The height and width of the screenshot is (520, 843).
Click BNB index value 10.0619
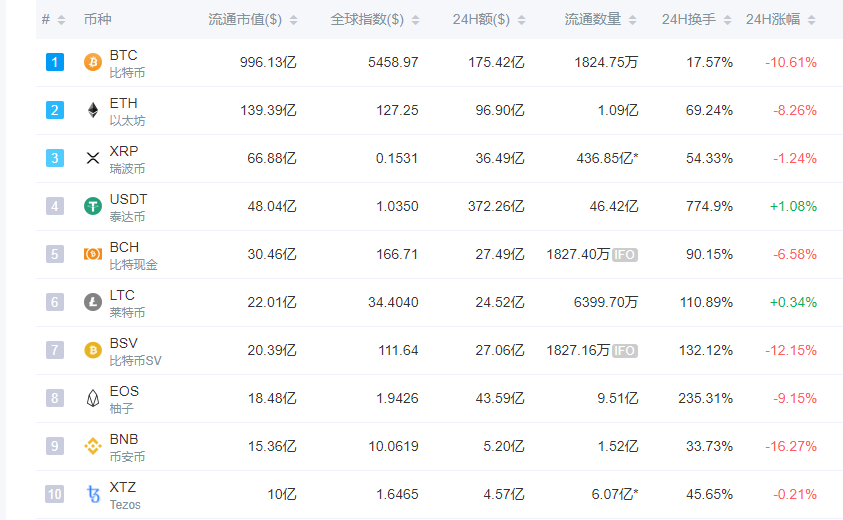tap(393, 446)
